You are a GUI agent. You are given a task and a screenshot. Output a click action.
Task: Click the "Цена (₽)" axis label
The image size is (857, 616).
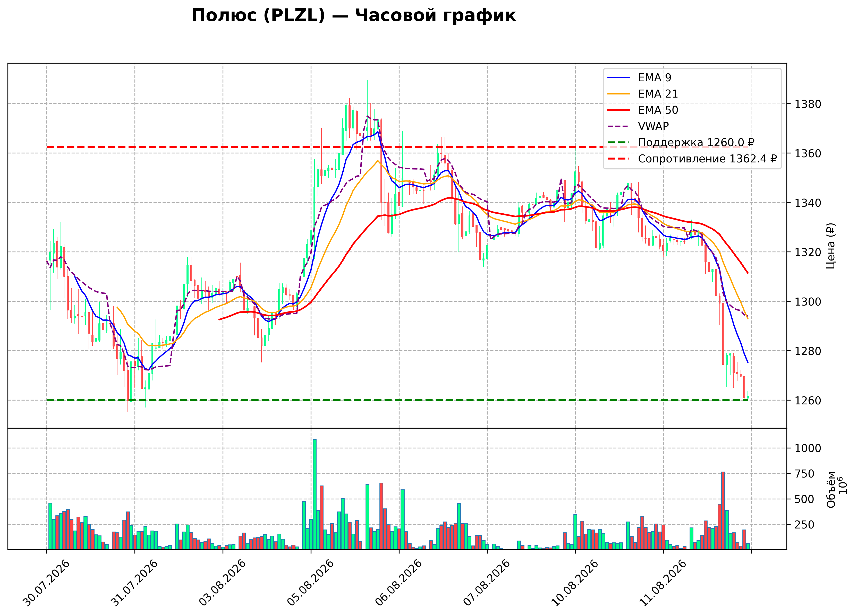click(x=831, y=246)
